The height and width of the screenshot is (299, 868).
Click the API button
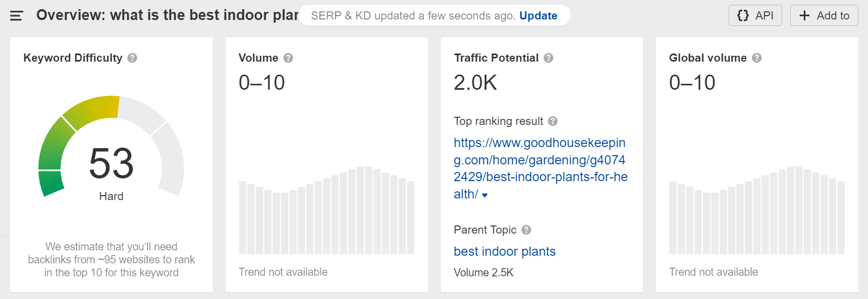[755, 16]
